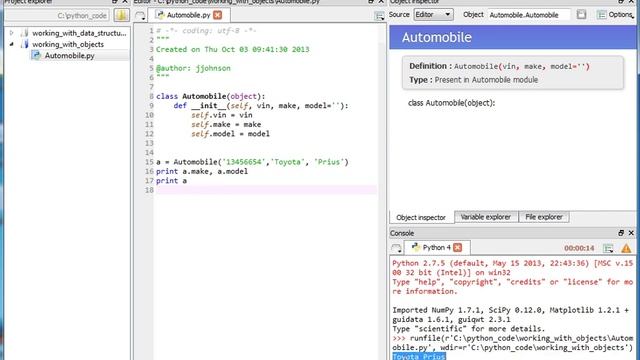Screen dimensions: 640x360
Task: Click the console warning triangle icon
Action: (626, 248)
